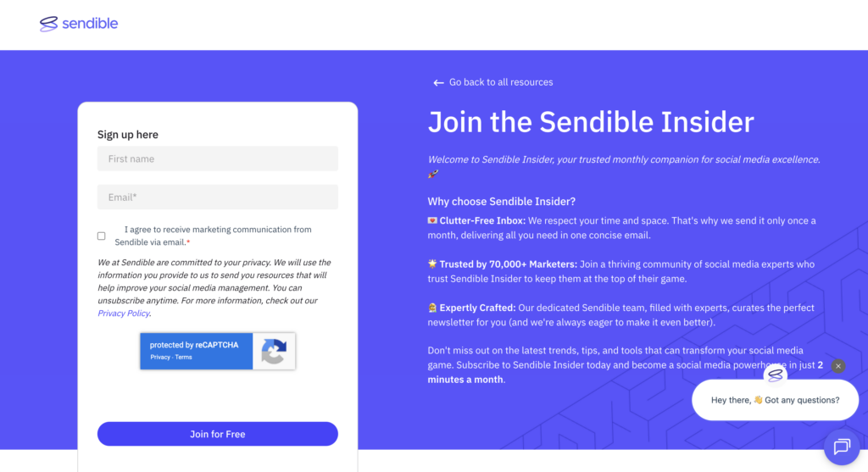The width and height of the screenshot is (868, 472).
Task: Click the reCAPTCHA logo icon
Action: pos(274,351)
